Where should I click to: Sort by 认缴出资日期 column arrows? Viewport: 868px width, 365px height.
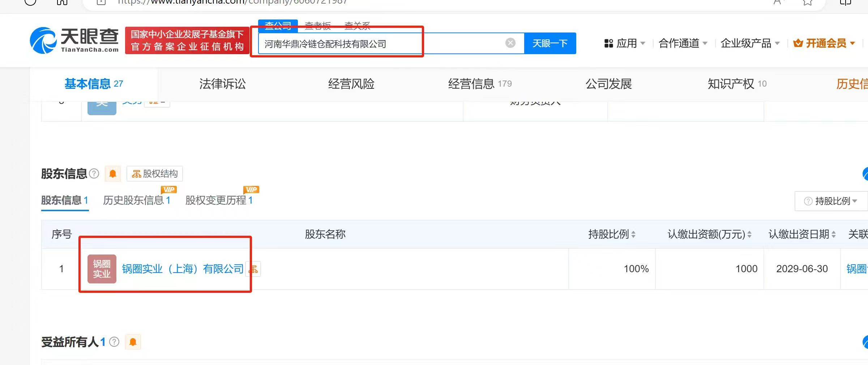834,235
